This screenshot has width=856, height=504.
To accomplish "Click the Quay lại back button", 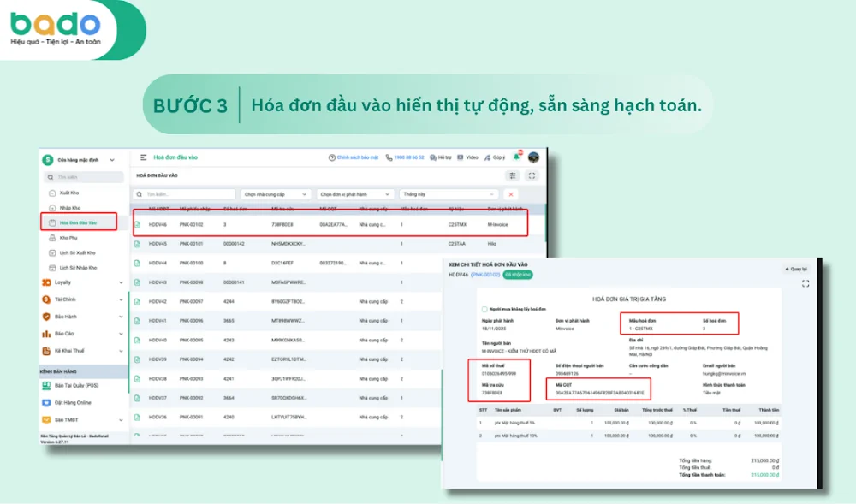I will 796,269.
